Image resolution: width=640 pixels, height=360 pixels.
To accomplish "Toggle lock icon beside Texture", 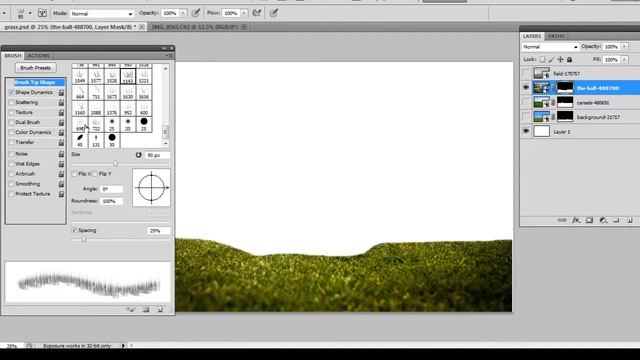I will (61, 112).
